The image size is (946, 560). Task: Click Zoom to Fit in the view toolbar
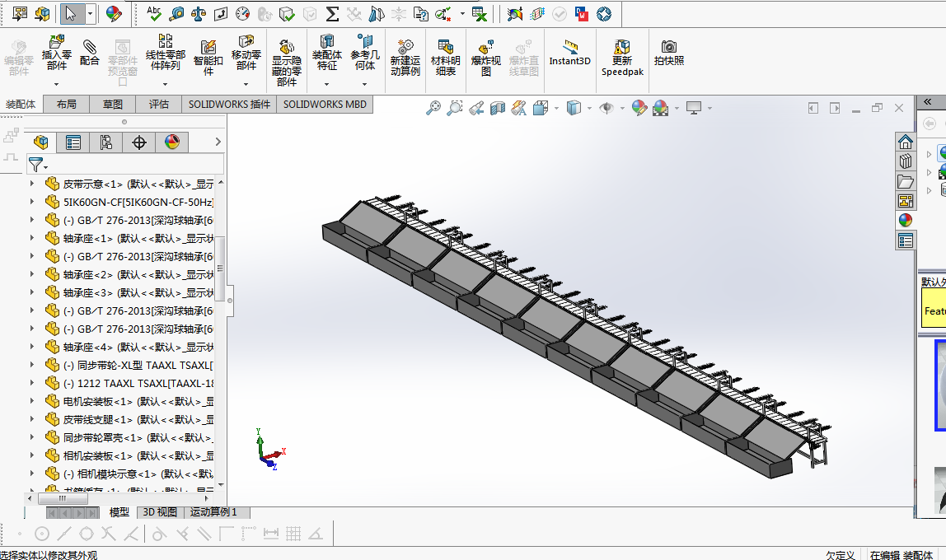[433, 108]
